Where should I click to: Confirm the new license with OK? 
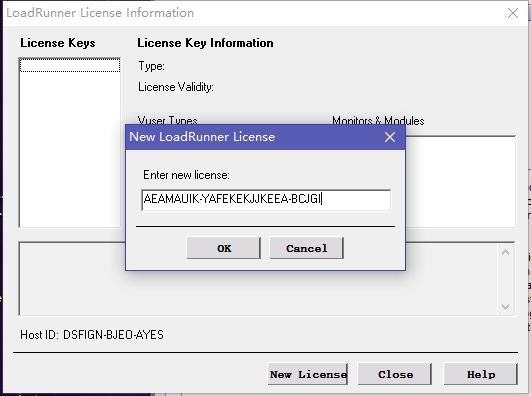pyautogui.click(x=224, y=248)
